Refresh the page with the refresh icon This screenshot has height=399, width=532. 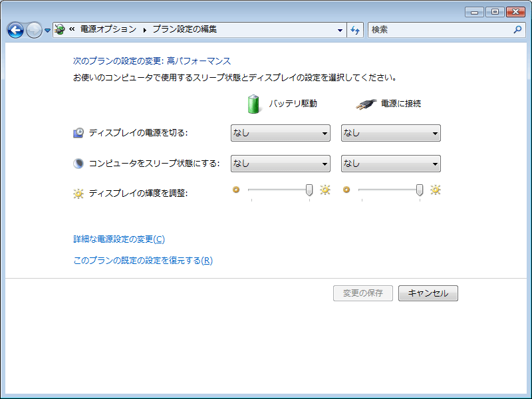click(x=355, y=30)
